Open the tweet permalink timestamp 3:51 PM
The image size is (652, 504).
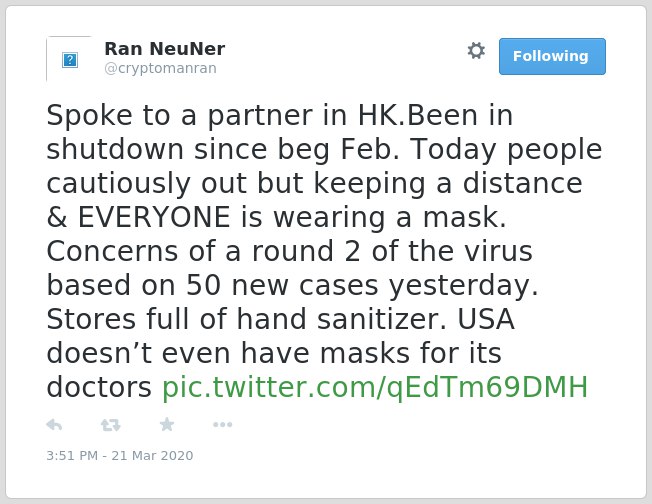pos(72,455)
